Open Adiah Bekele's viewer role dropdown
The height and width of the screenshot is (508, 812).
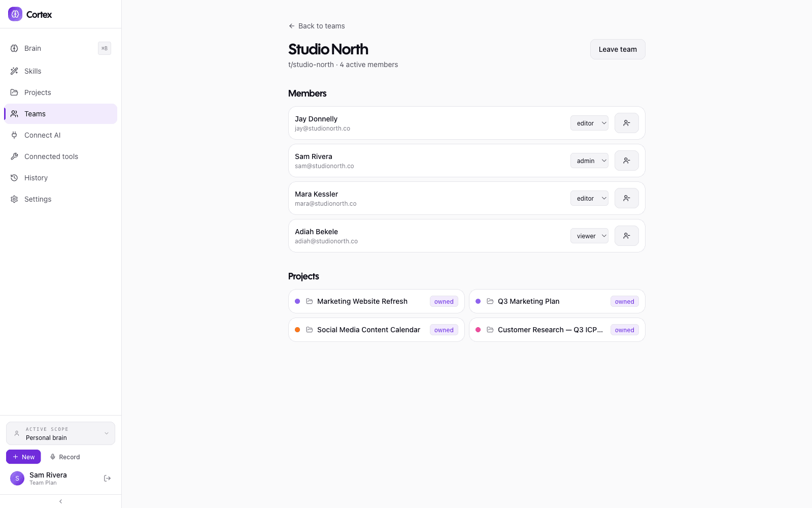click(589, 236)
